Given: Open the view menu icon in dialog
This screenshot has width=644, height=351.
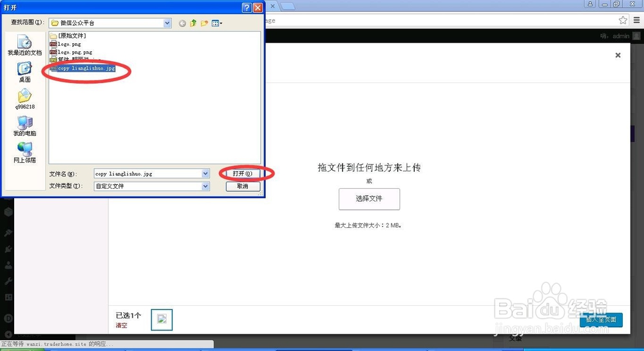Looking at the screenshot, I should (x=217, y=23).
